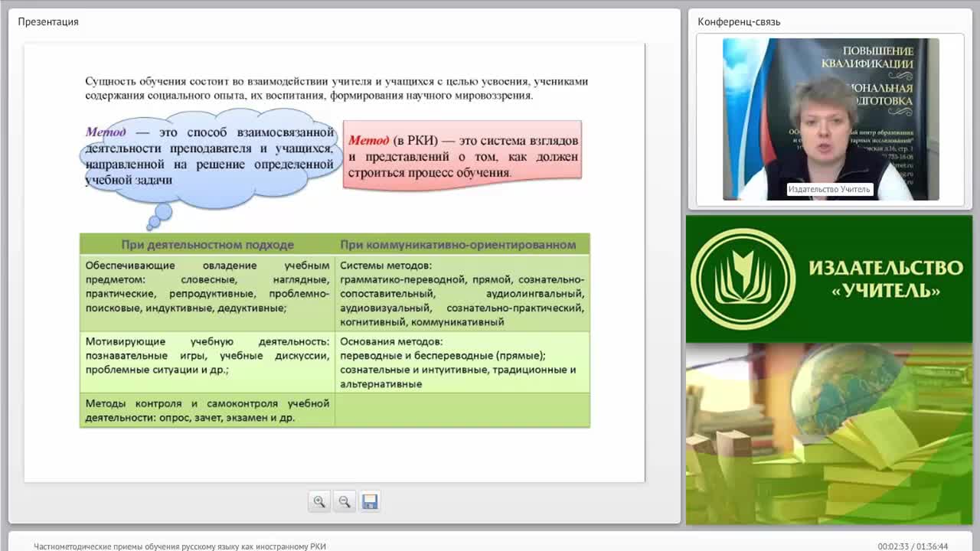Click the Обеспечивающие овладение учебным предметом cell
This screenshot has height=551, width=980.
pos(207,294)
